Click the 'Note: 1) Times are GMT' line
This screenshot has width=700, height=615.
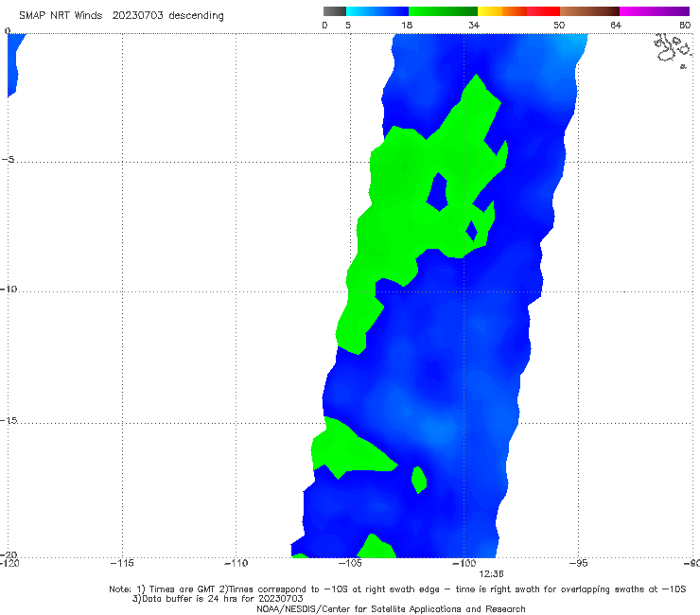pyautogui.click(x=397, y=589)
